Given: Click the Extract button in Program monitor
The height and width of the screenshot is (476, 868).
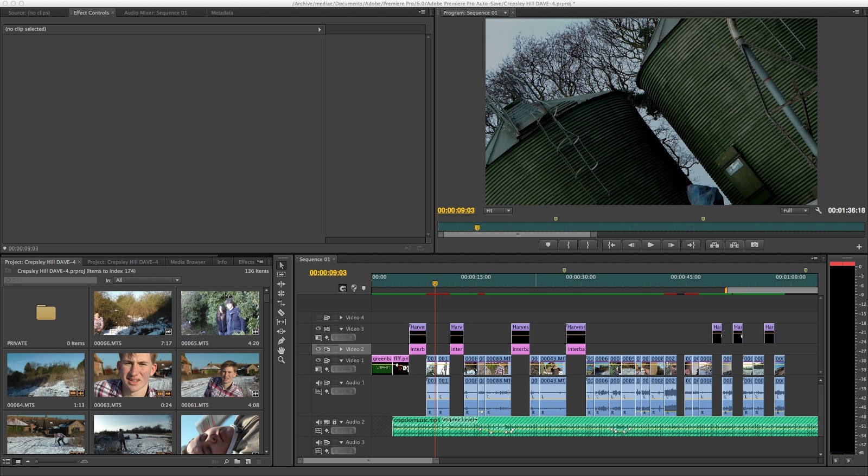Looking at the screenshot, I should coord(735,245).
